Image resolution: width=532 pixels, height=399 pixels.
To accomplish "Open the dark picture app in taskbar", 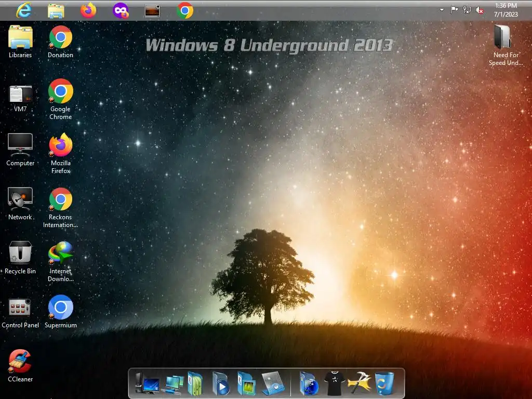I will 152,11.
